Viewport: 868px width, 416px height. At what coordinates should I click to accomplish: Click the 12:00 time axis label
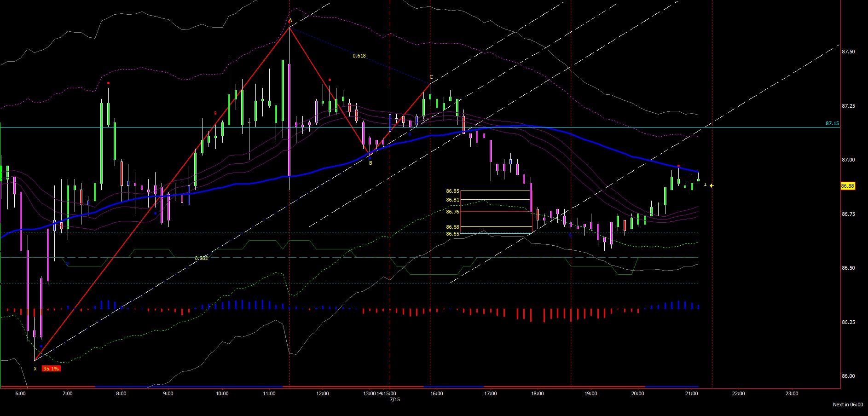pos(323,393)
